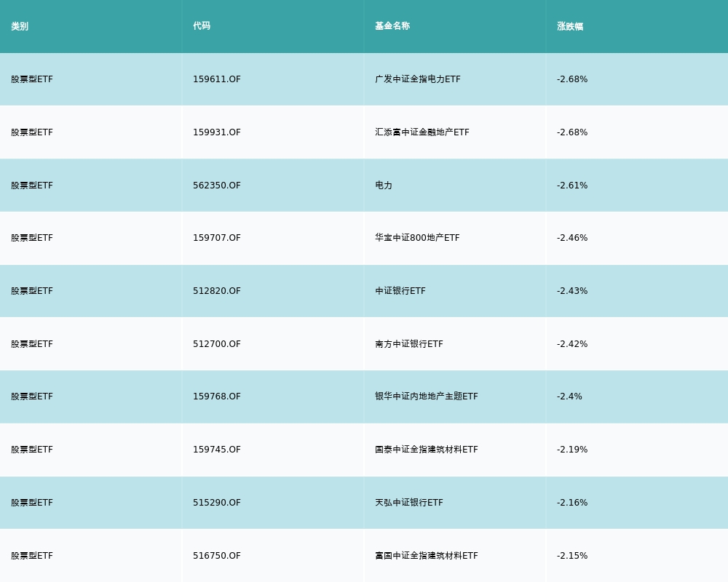Click fund code 515290.OF
The width and height of the screenshot is (728, 582).
point(216,503)
